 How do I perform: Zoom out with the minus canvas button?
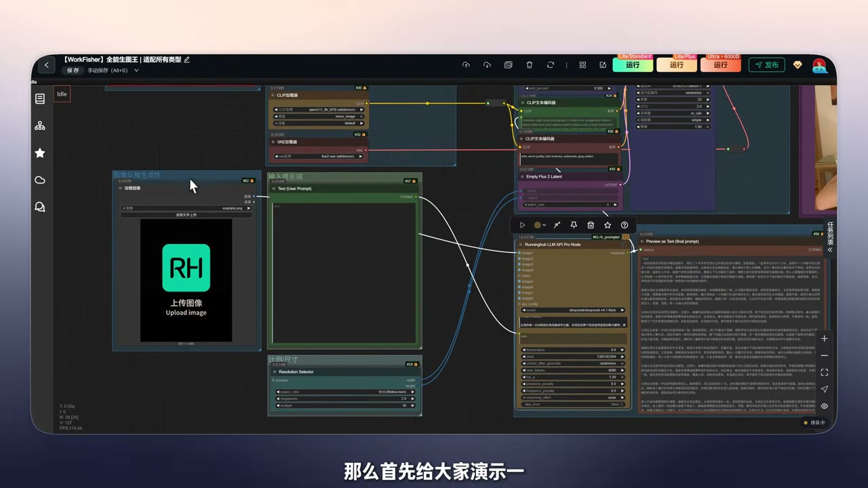coord(824,356)
